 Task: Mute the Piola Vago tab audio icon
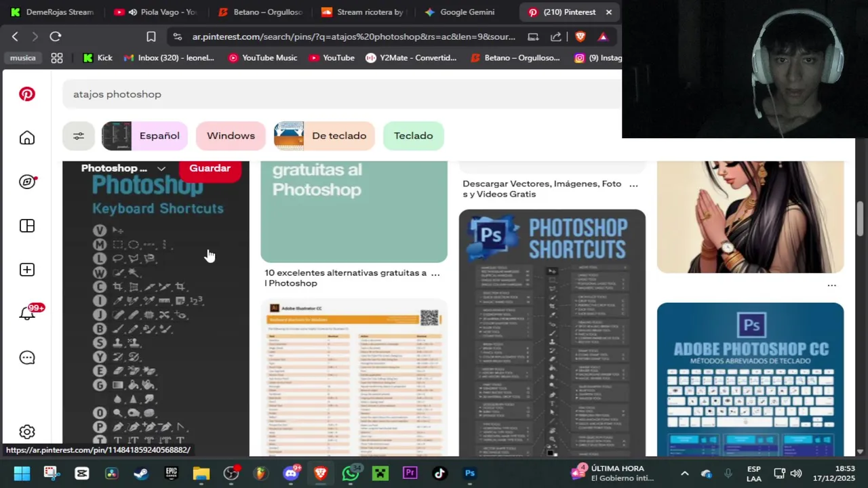tap(133, 12)
